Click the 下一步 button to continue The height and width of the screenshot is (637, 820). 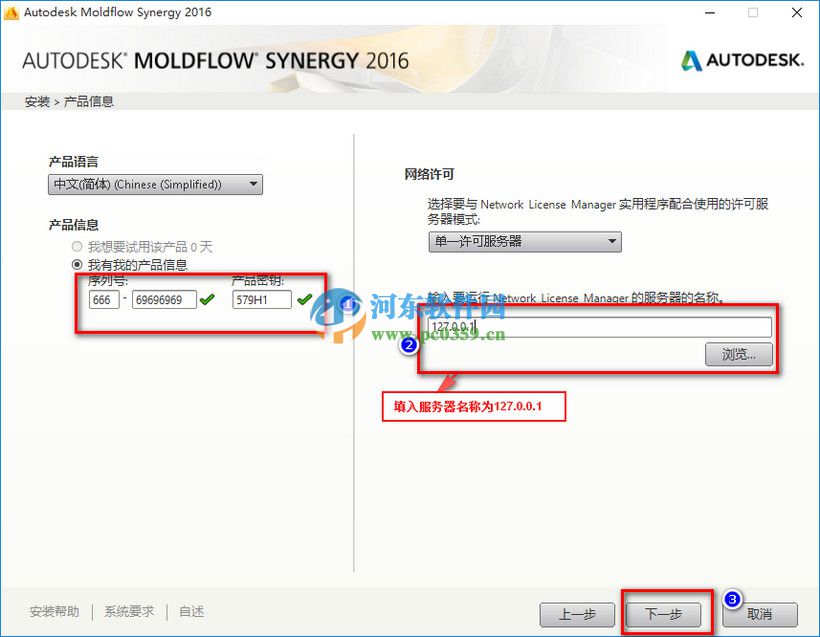[x=665, y=615]
